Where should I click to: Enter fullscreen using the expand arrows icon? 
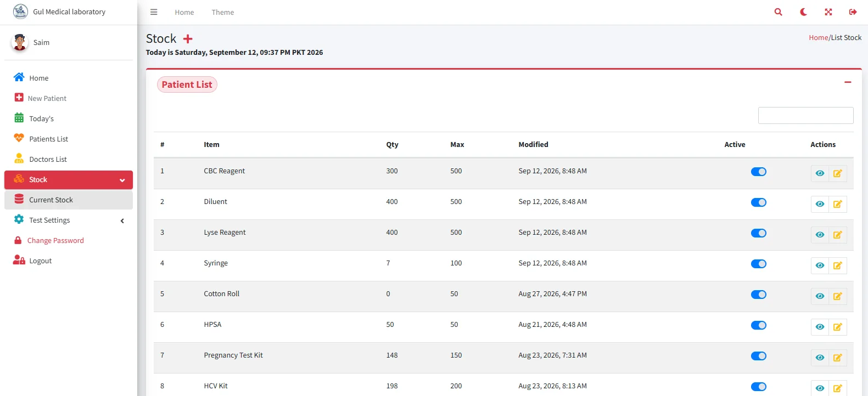pyautogui.click(x=828, y=12)
